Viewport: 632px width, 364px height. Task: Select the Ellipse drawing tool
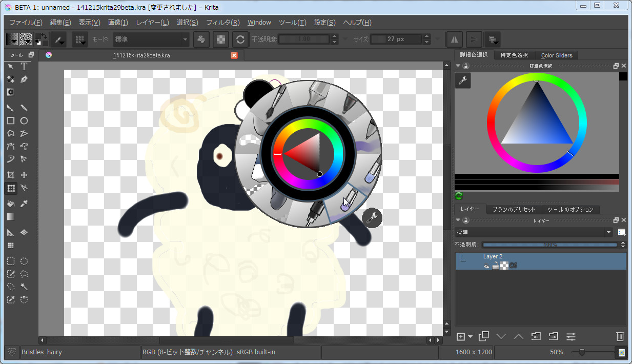click(x=24, y=120)
